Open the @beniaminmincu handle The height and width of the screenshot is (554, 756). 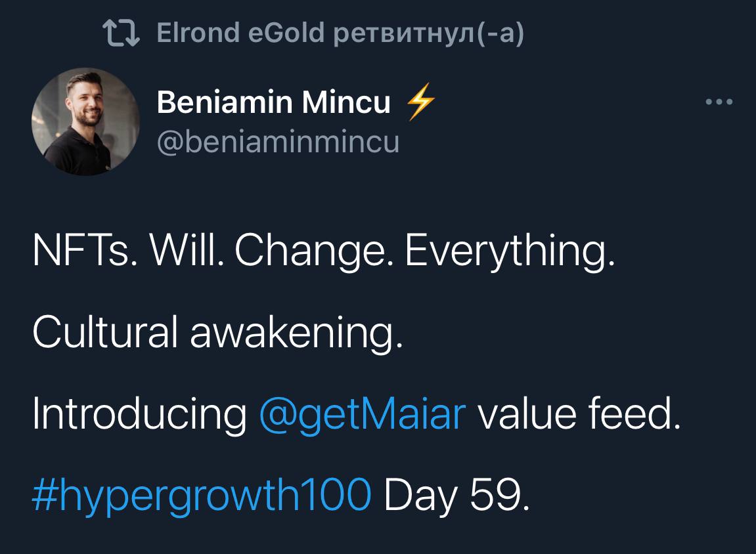(278, 142)
